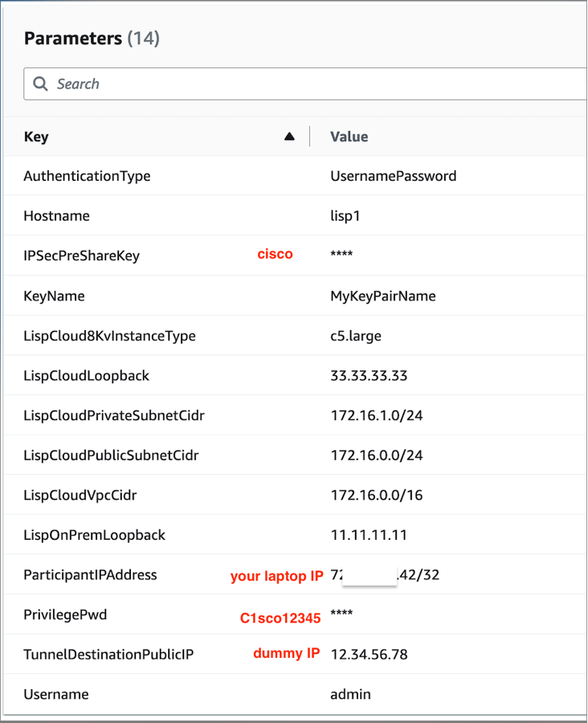Click the Parameters (14) heading
This screenshot has width=588, height=723.
coord(91,38)
